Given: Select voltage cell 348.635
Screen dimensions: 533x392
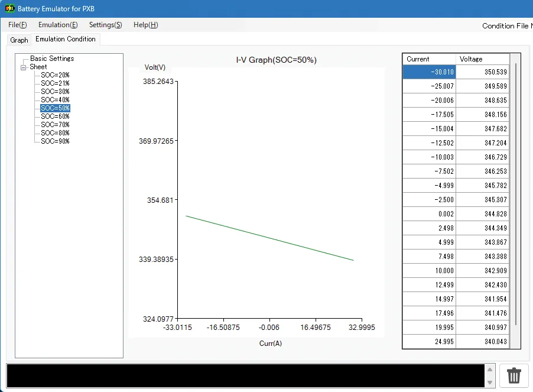Looking at the screenshot, I should pos(482,101).
